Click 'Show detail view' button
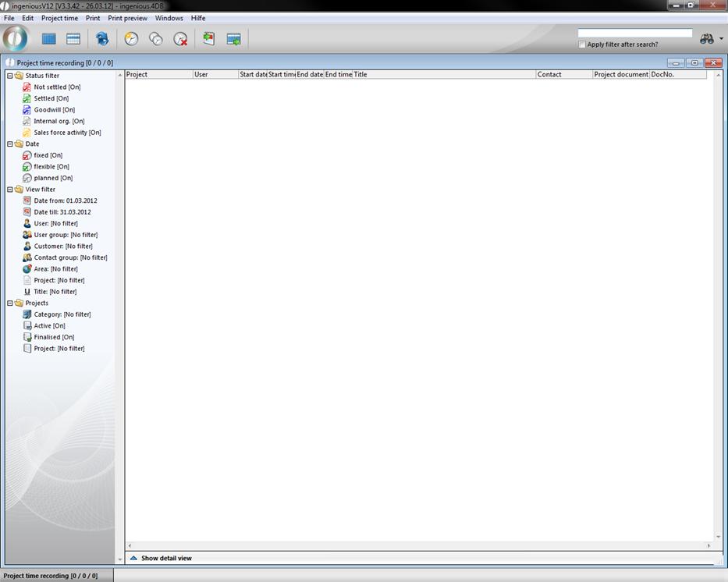Screen dimensions: 728x582 click(x=165, y=559)
